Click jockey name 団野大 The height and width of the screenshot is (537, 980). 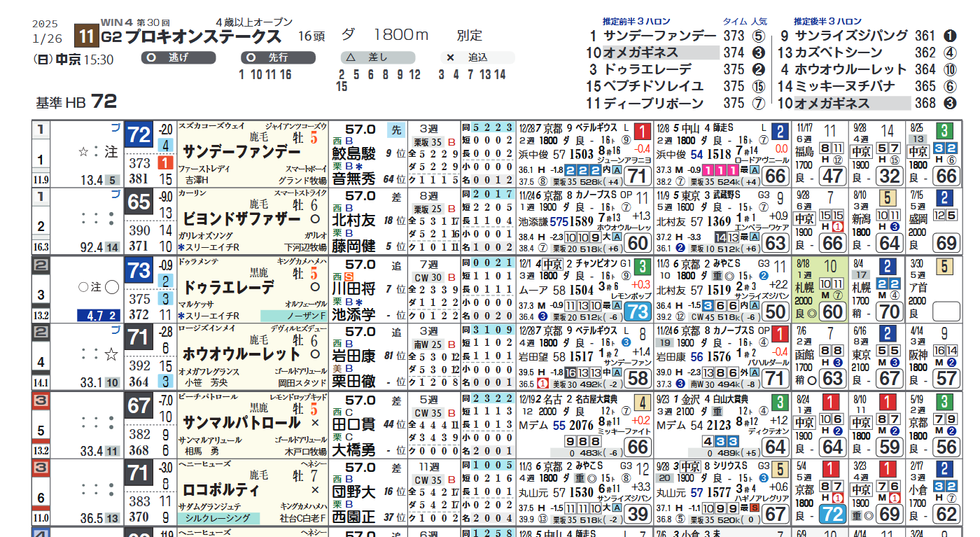(x=354, y=494)
